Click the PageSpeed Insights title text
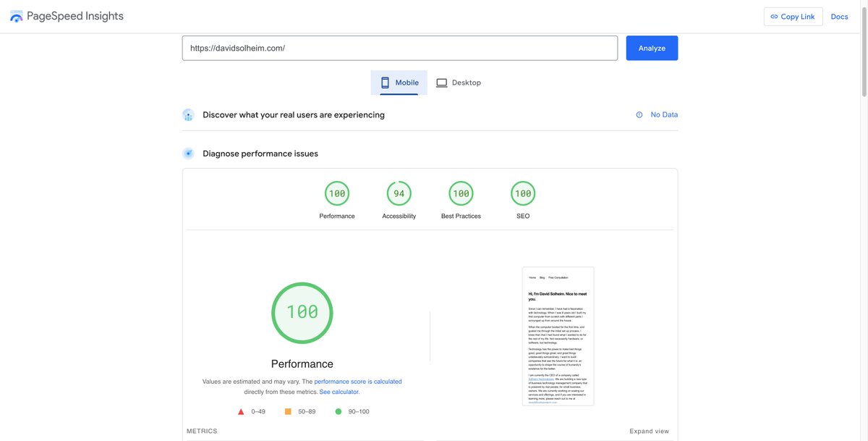868x441 pixels. click(x=76, y=16)
